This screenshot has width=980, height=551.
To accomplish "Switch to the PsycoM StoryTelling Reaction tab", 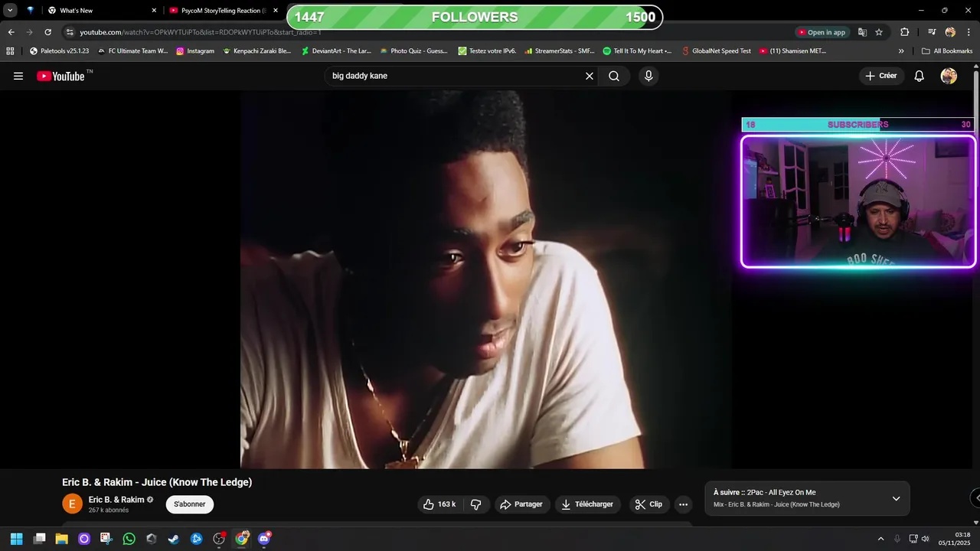I will 224,11.
